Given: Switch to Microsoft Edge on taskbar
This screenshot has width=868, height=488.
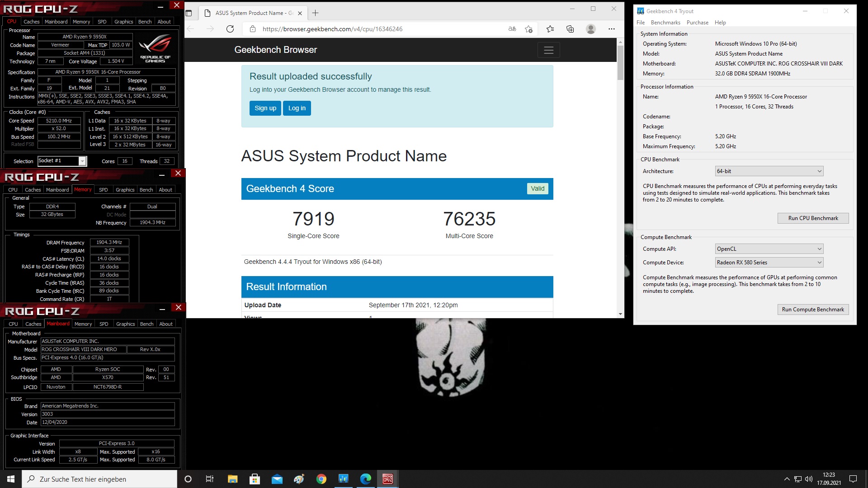Looking at the screenshot, I should (x=365, y=479).
